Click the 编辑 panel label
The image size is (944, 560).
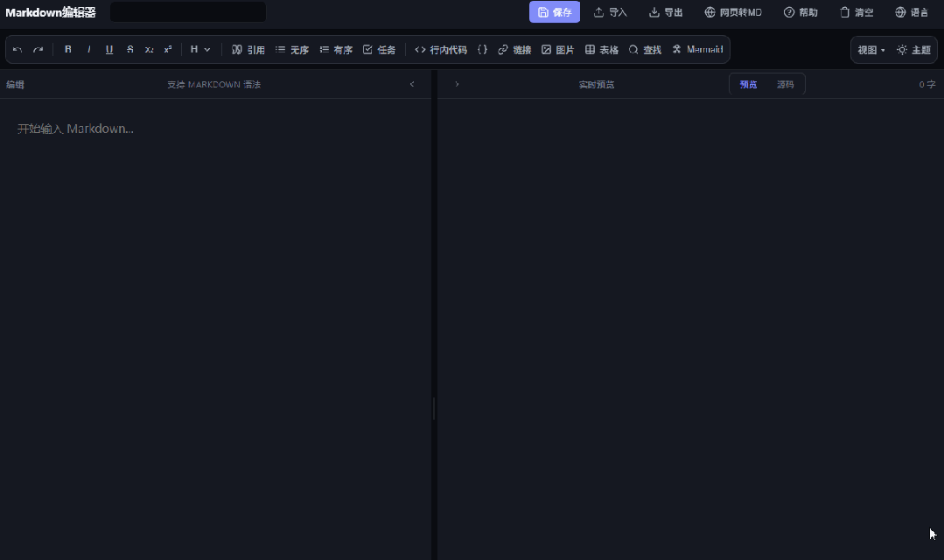15,84
